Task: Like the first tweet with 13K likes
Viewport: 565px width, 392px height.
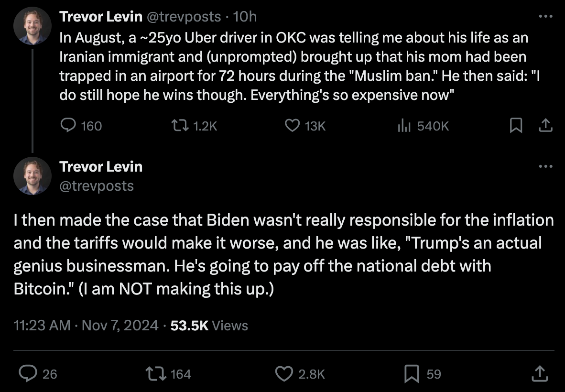Action: [292, 126]
